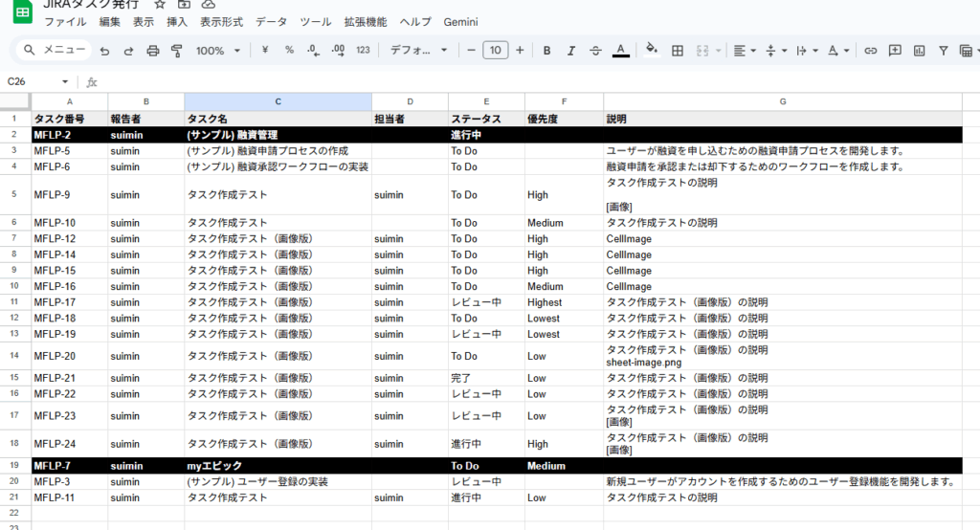Open the cell borders tool
Screen dimensions: 980x530
(678, 50)
